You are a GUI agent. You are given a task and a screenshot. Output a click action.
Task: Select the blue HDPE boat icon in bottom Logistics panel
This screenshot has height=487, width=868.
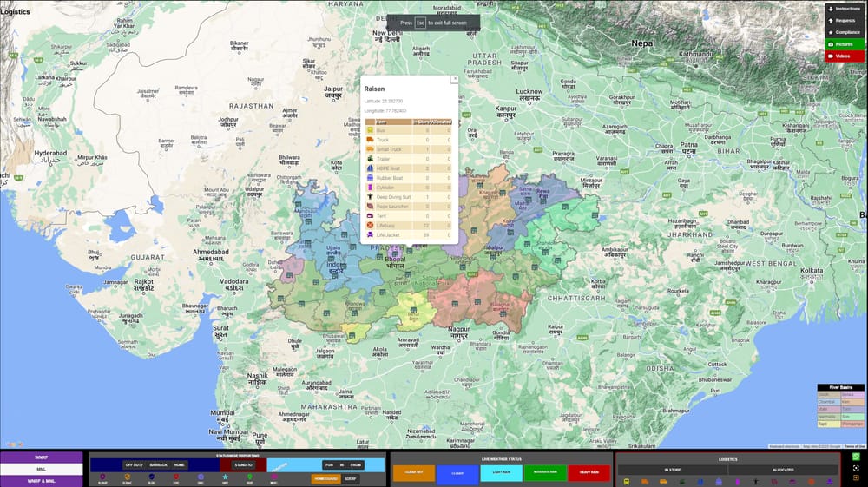point(700,482)
